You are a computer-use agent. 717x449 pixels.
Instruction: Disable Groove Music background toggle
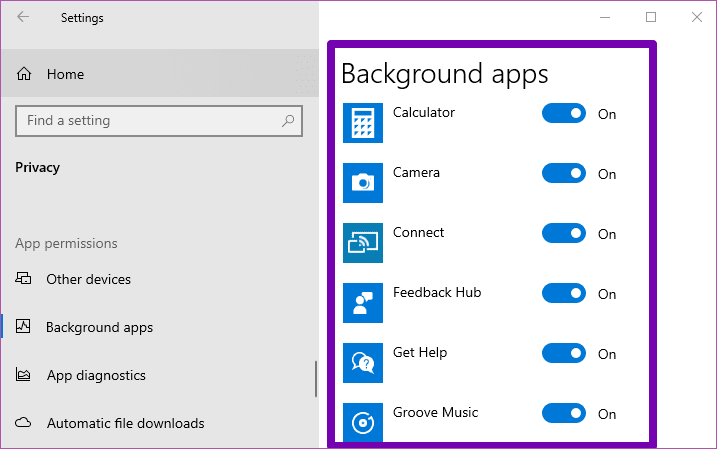click(x=564, y=413)
